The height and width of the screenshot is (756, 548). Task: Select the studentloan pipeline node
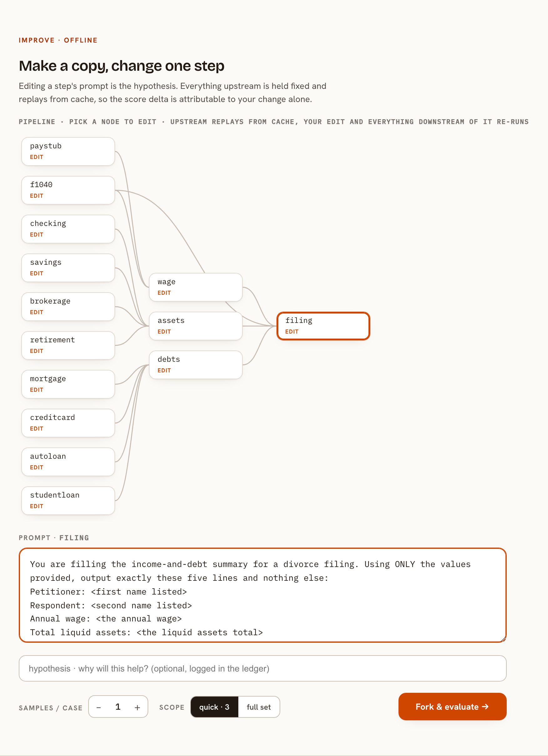pos(68,501)
